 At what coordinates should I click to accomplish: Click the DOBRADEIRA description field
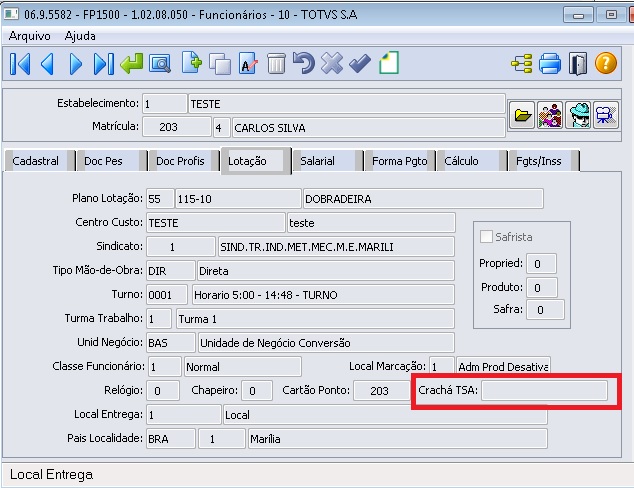[x=423, y=199]
